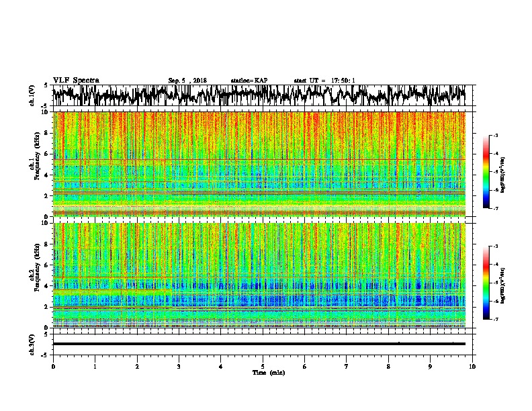The image size is (532, 411).
Task: Select the "start UT = 17:50: 1" text
Action: pyautogui.click(x=324, y=81)
